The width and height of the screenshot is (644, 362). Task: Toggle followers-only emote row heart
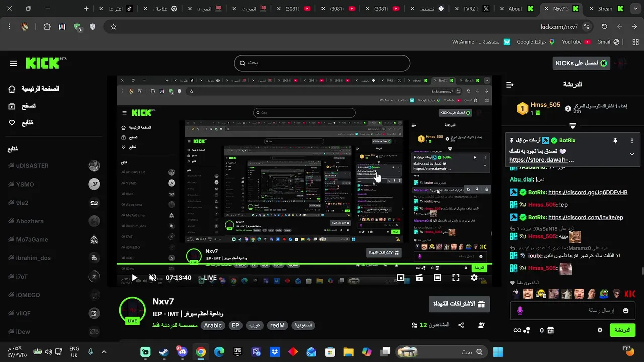(x=513, y=283)
